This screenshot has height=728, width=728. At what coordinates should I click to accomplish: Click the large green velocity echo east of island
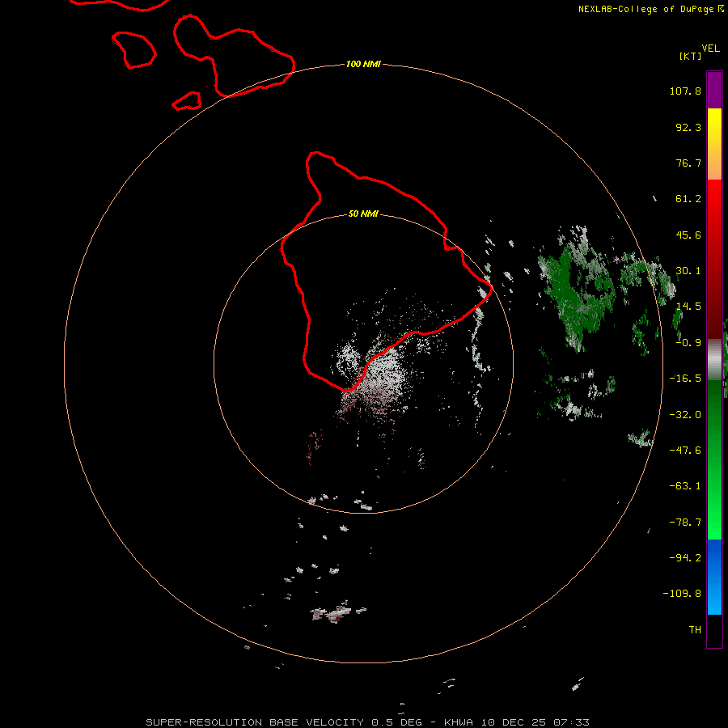click(x=576, y=290)
